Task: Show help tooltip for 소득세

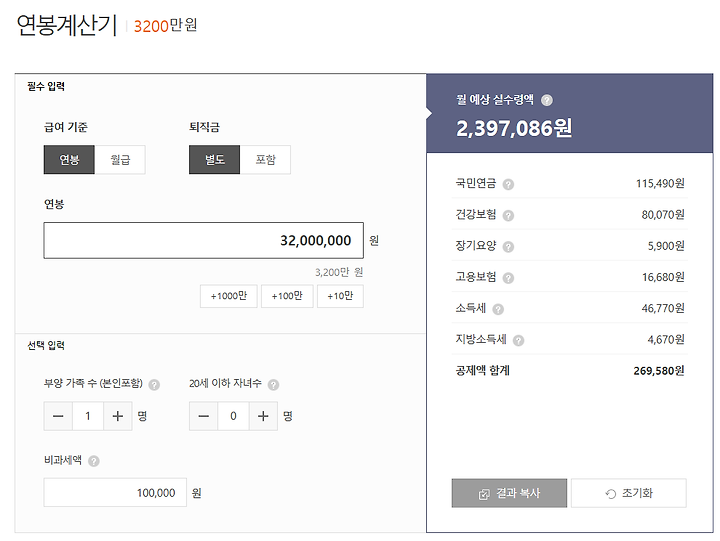Action: [x=498, y=309]
